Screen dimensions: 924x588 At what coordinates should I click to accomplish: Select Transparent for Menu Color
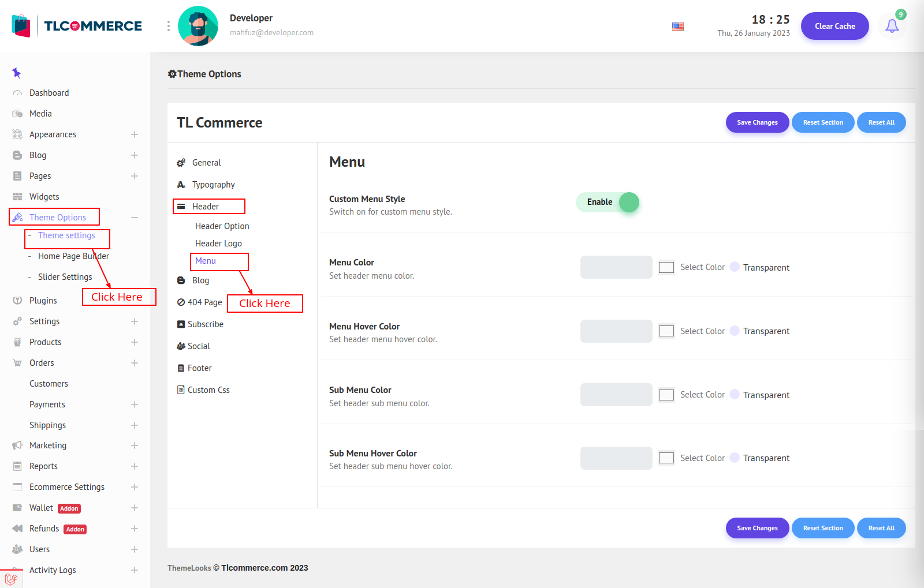click(x=735, y=267)
